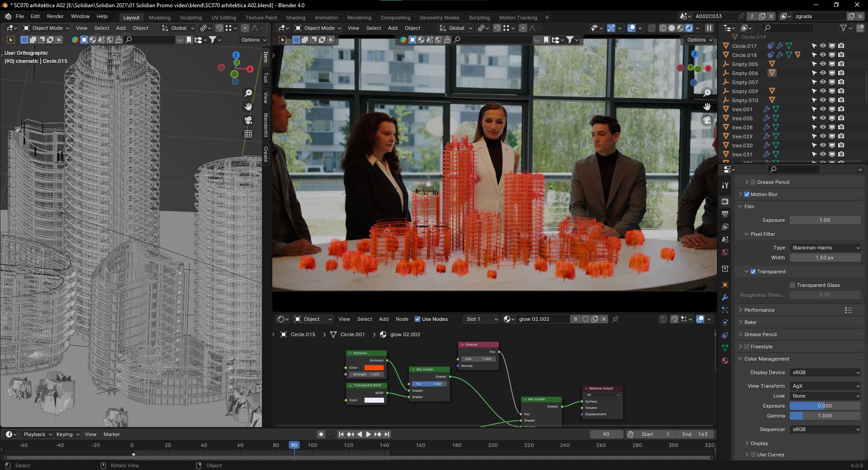This screenshot has height=470, width=868.
Task: Hide tree.001 in viewport via eye icon
Action: [x=823, y=109]
